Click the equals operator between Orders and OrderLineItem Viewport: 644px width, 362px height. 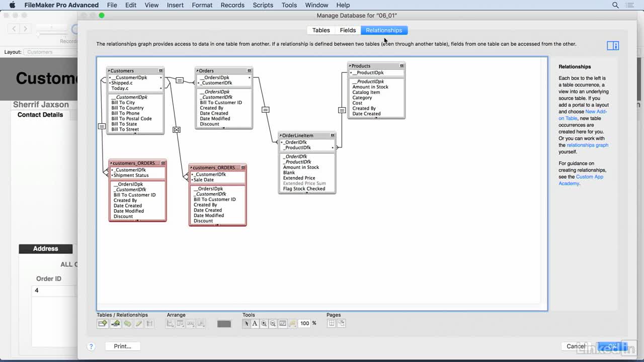[266, 110]
